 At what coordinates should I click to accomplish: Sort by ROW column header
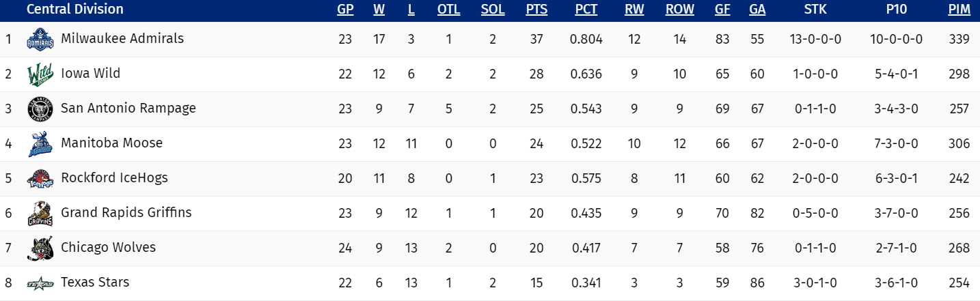point(679,10)
